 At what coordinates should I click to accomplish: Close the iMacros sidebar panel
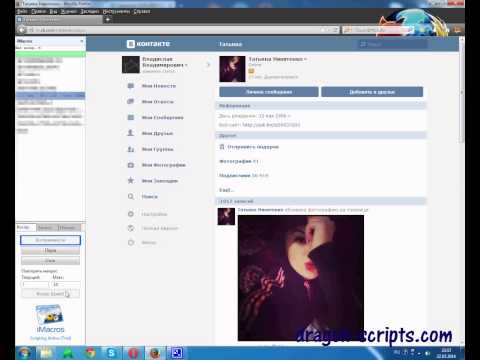pyautogui.click(x=82, y=41)
